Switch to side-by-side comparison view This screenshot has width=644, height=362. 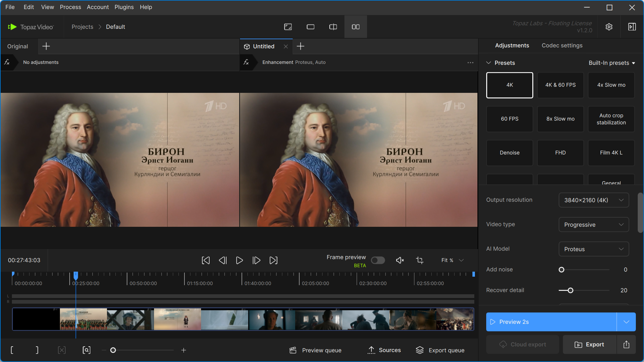pyautogui.click(x=355, y=27)
